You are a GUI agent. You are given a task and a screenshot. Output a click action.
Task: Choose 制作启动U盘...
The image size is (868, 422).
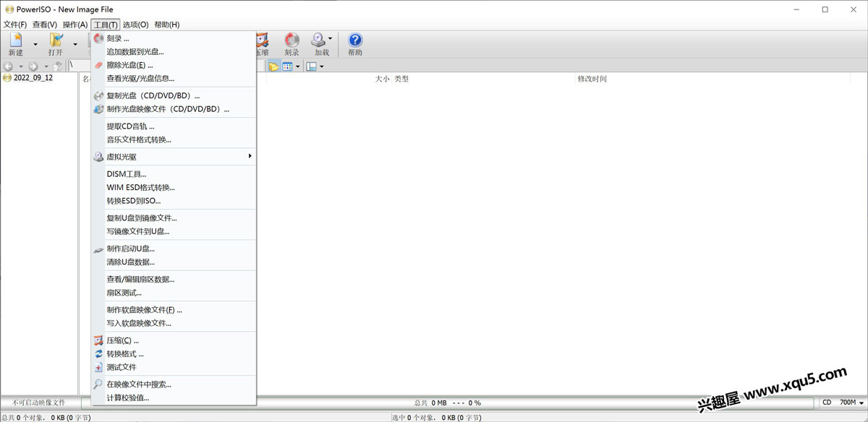(174, 249)
